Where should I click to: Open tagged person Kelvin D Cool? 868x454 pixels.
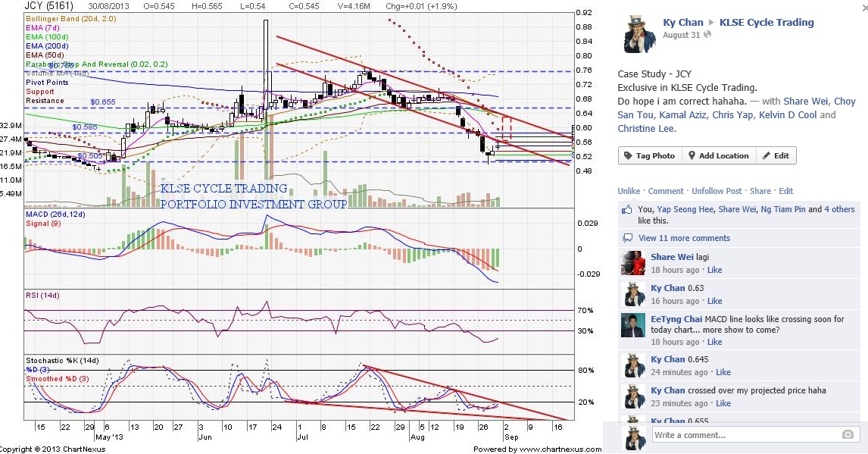(788, 115)
